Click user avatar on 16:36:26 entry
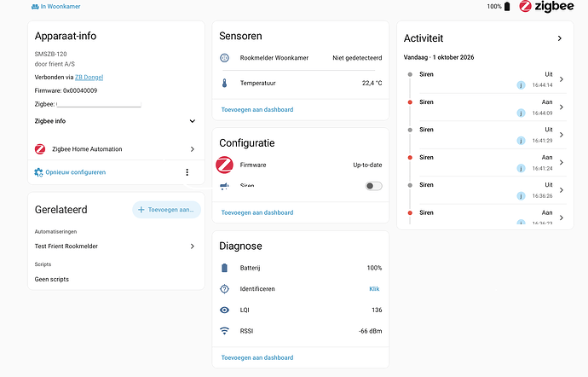Viewport: 588px width, 377px height. 521,195
